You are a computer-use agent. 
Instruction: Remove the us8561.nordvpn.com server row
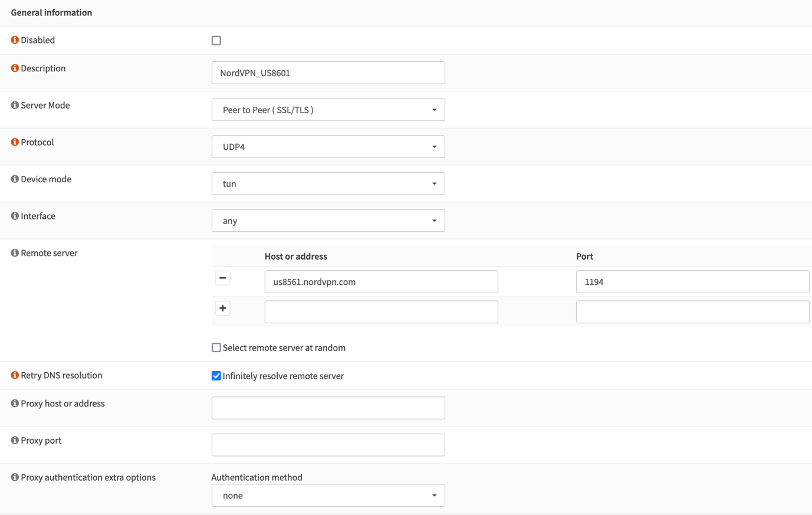(x=222, y=277)
